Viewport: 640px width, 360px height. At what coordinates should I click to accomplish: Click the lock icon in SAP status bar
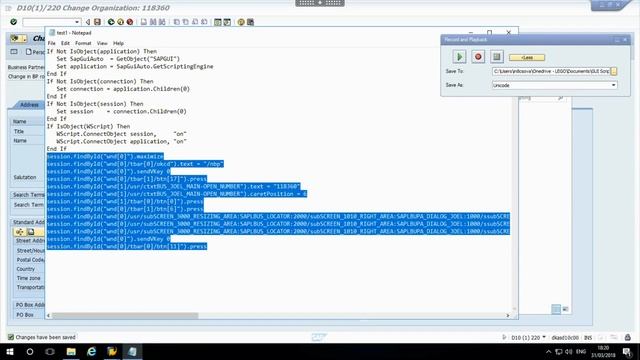click(628, 337)
